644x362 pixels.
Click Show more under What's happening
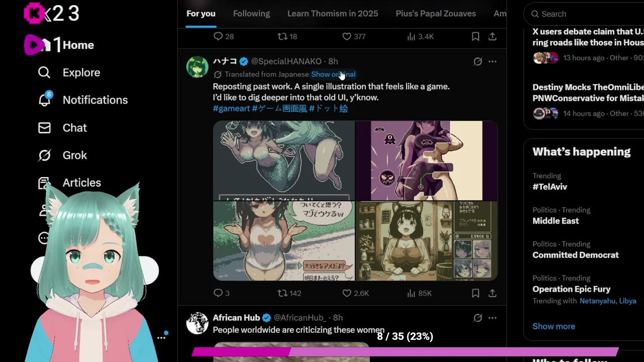[x=553, y=326]
